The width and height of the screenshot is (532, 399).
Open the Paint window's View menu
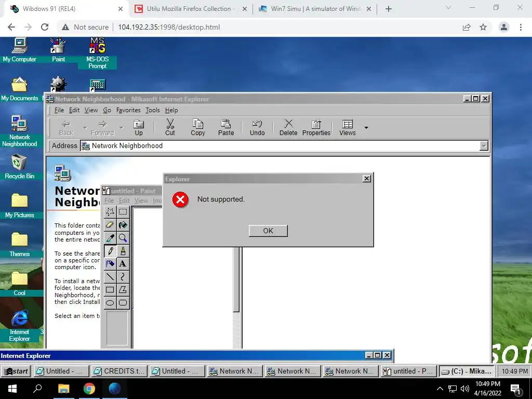[x=141, y=201]
